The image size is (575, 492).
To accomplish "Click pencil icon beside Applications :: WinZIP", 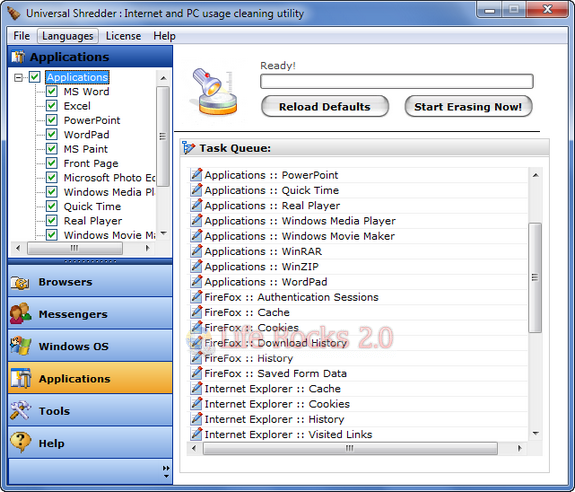I will 196,267.
